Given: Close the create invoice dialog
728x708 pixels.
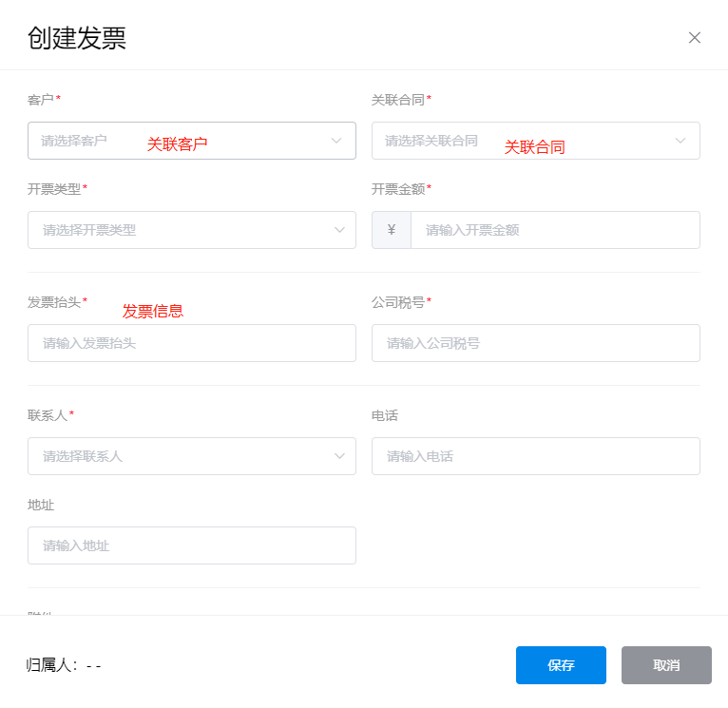Looking at the screenshot, I should tap(695, 38).
